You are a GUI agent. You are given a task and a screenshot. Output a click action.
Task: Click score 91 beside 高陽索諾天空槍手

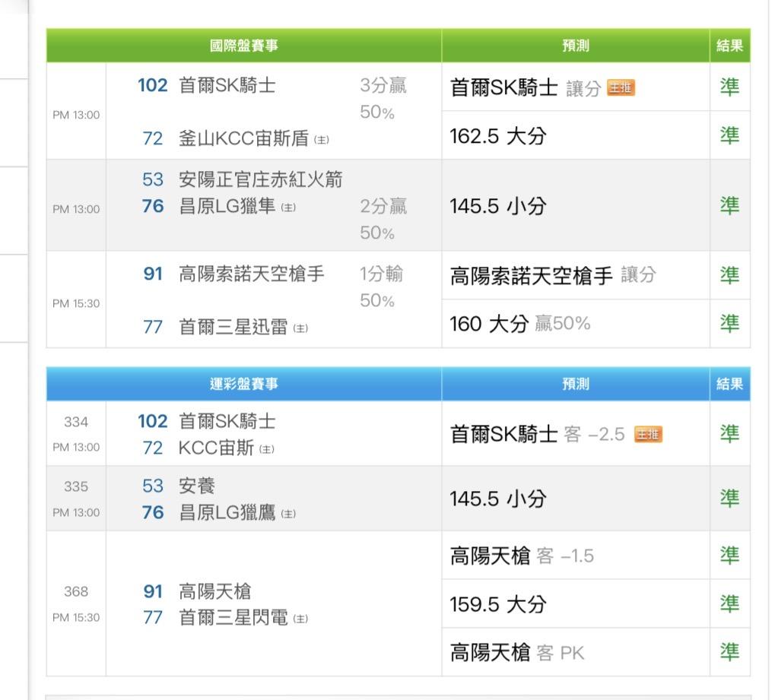pos(153,274)
